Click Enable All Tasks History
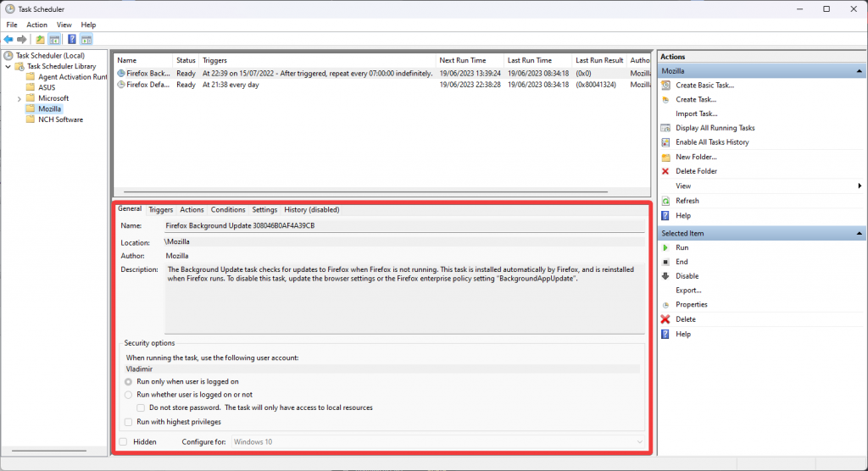 [x=712, y=142]
